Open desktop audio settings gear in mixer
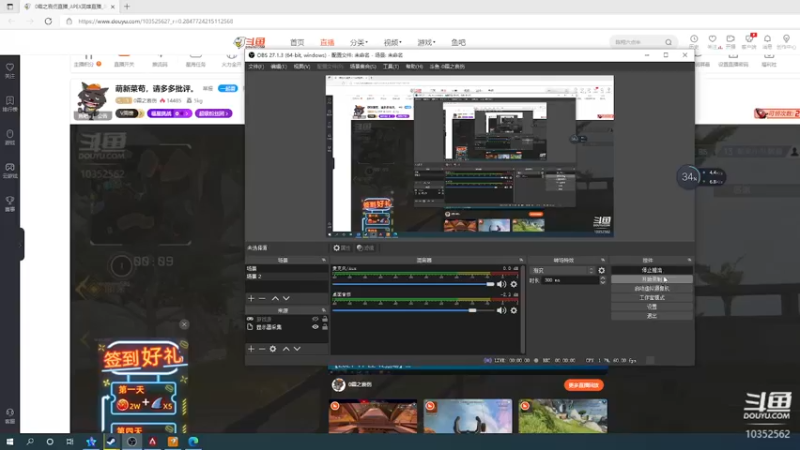Image resolution: width=800 pixels, height=450 pixels. point(514,310)
